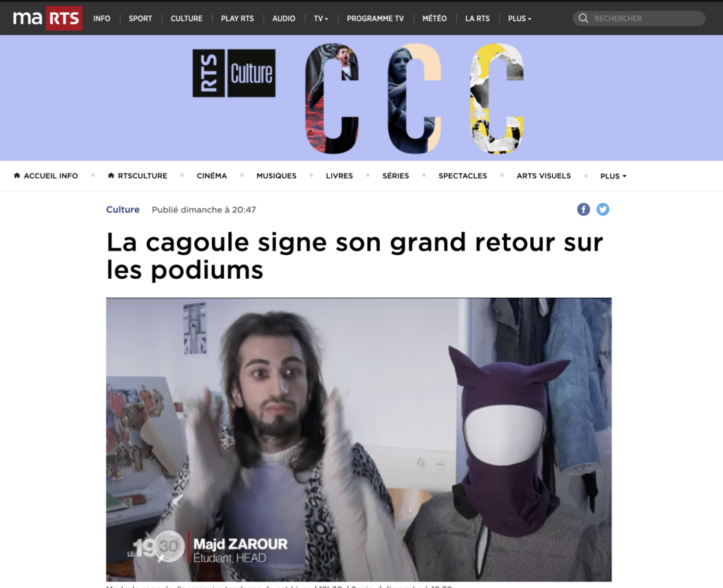723x588 pixels.
Task: Click the search magnifier icon
Action: pyautogui.click(x=583, y=18)
